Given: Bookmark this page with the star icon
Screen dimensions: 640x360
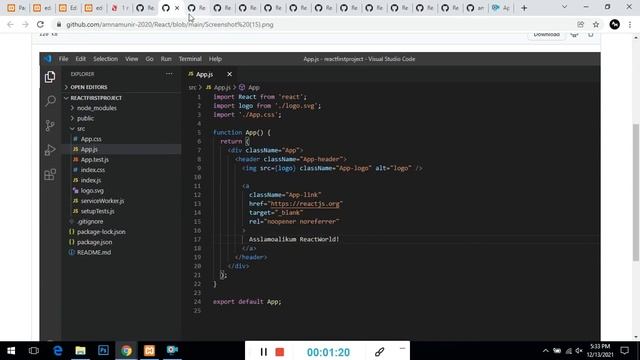Looking at the screenshot, I should (x=596, y=24).
